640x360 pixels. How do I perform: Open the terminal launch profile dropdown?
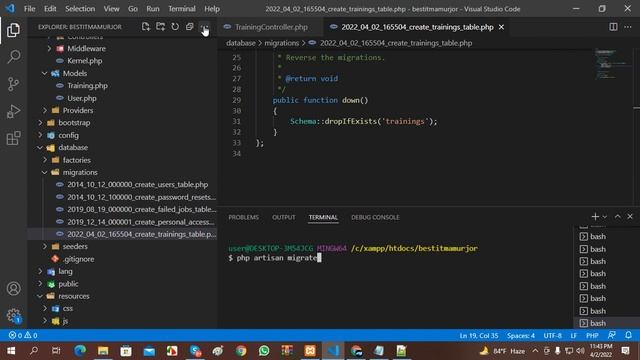point(604,217)
